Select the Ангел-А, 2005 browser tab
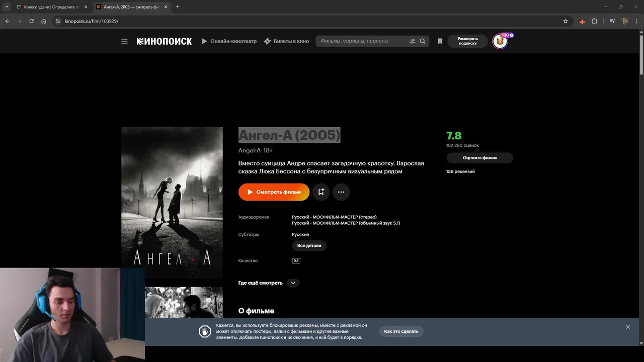644x362 pixels. click(x=131, y=7)
